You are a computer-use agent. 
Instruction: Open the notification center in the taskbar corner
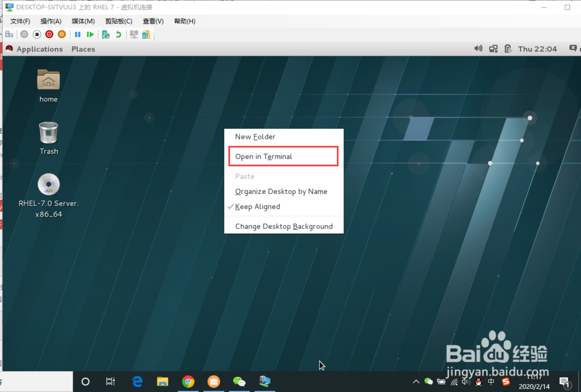pyautogui.click(x=565, y=382)
